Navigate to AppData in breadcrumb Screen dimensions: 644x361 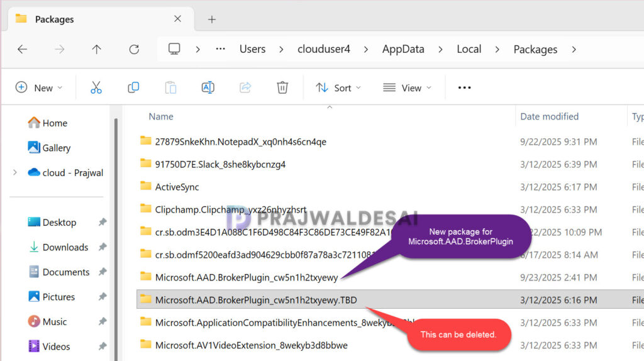(403, 49)
